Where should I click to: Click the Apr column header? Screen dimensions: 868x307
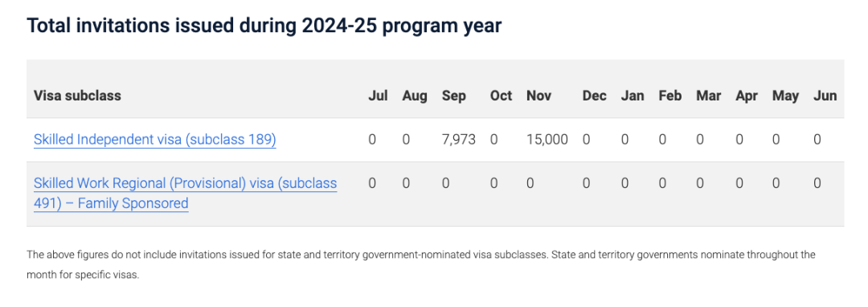point(747,96)
